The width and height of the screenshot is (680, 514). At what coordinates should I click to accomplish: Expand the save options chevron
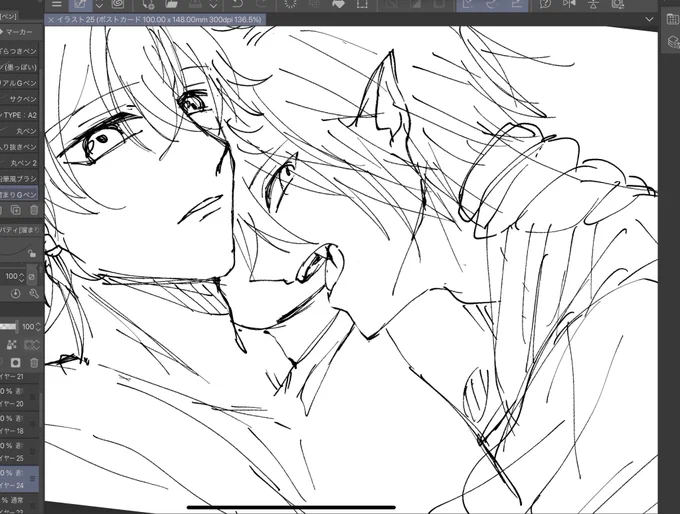click(x=213, y=4)
